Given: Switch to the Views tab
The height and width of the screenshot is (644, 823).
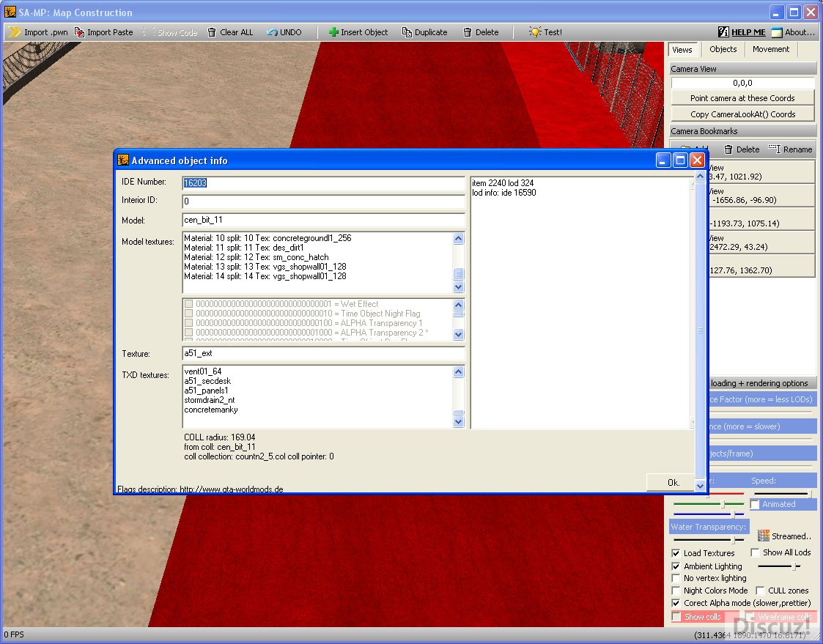Looking at the screenshot, I should (x=682, y=50).
